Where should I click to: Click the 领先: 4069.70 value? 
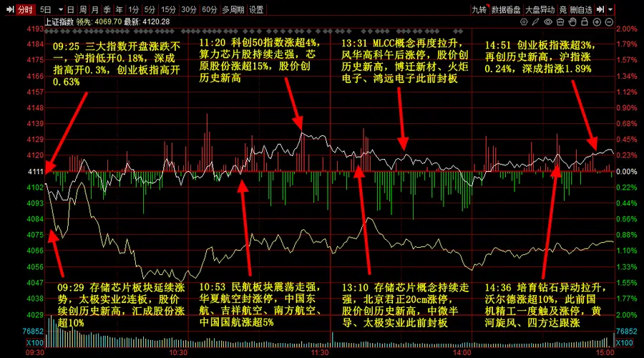99,21
